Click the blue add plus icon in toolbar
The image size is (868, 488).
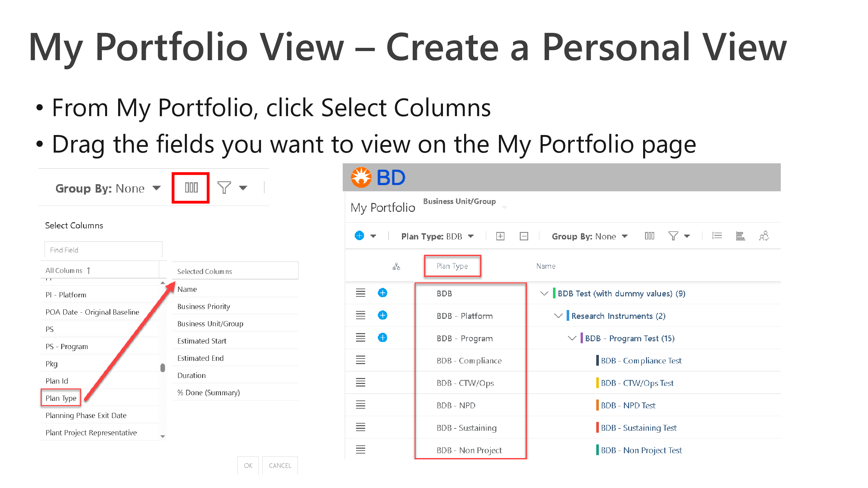(x=359, y=236)
